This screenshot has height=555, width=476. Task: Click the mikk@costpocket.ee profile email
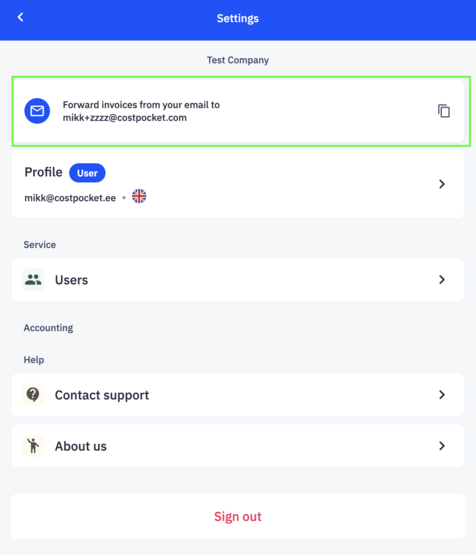pyautogui.click(x=70, y=198)
